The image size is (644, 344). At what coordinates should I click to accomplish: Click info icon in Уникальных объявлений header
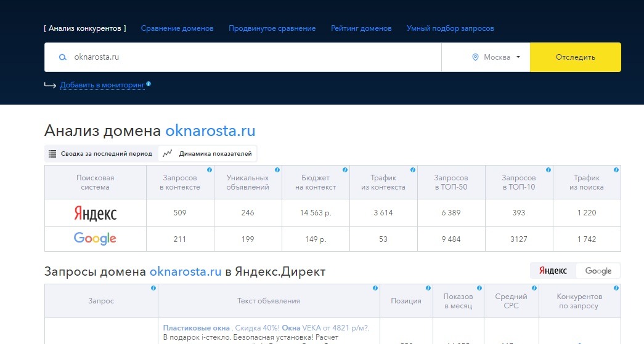point(277,170)
